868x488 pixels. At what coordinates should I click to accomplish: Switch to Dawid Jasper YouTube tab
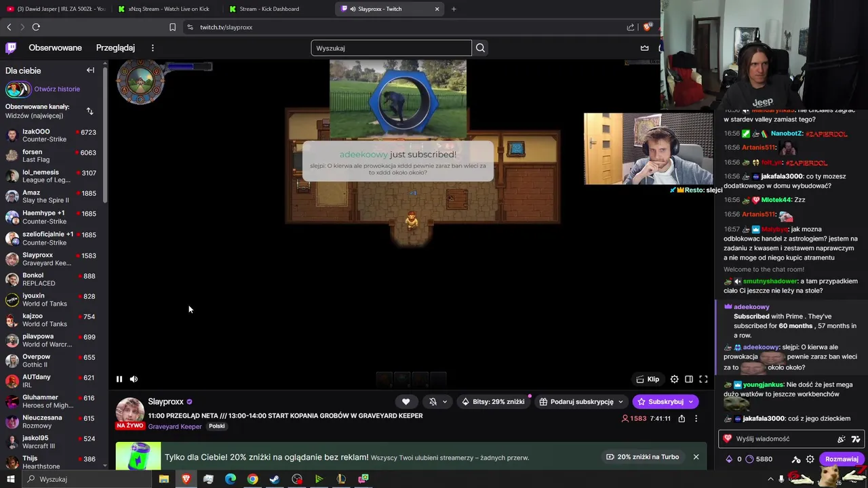(x=55, y=9)
